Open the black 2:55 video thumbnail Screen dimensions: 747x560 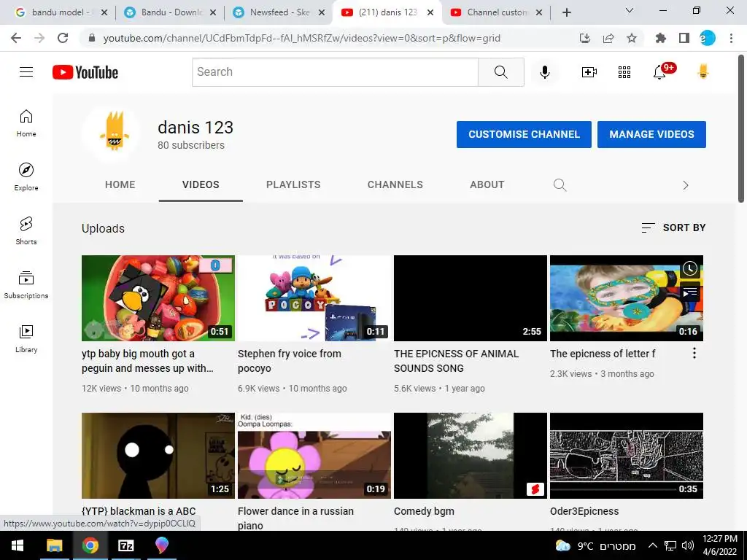click(471, 298)
